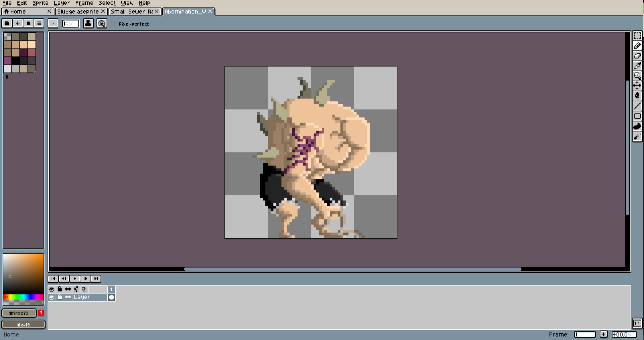Open the Sprite menu
The width and height of the screenshot is (644, 340).
pos(40,3)
